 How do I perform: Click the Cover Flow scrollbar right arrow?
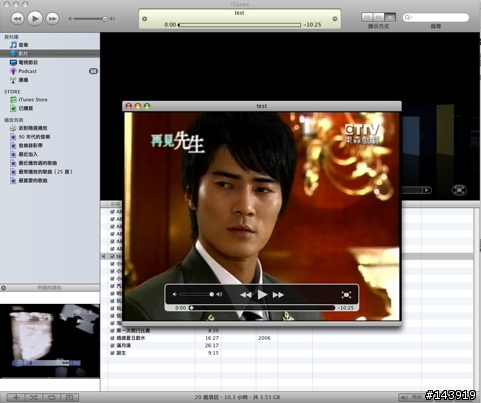[x=427, y=190]
